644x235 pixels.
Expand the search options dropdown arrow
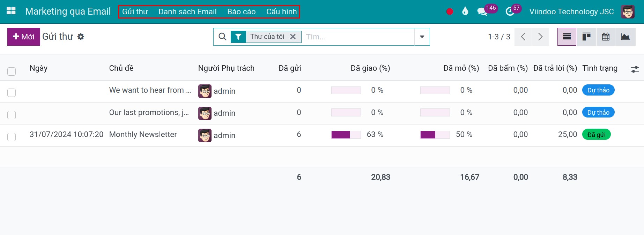[422, 37]
